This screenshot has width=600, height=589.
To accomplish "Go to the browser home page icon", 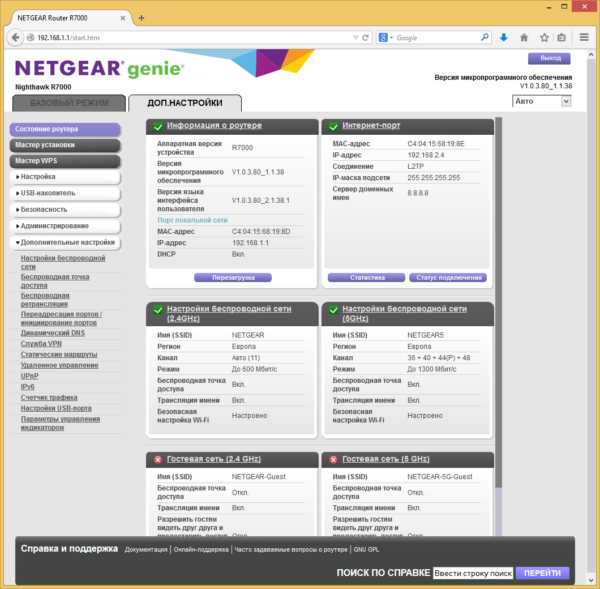I will 524,37.
